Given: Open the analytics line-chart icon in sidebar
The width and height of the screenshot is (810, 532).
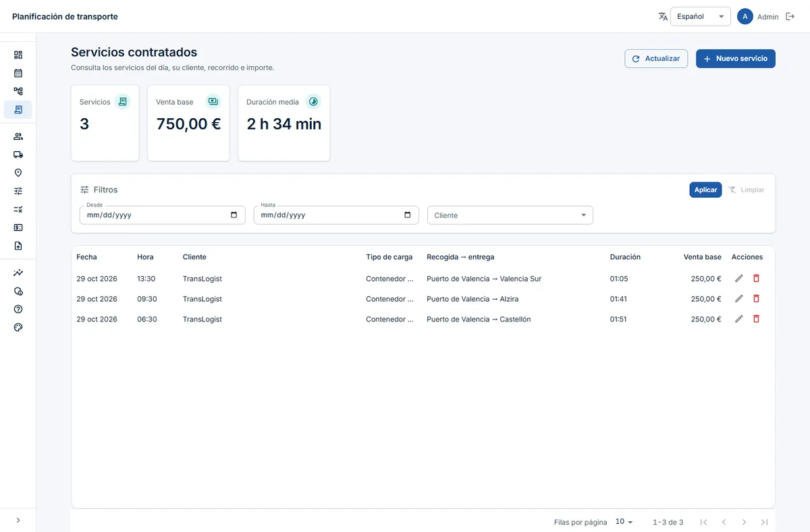Looking at the screenshot, I should (x=18, y=273).
